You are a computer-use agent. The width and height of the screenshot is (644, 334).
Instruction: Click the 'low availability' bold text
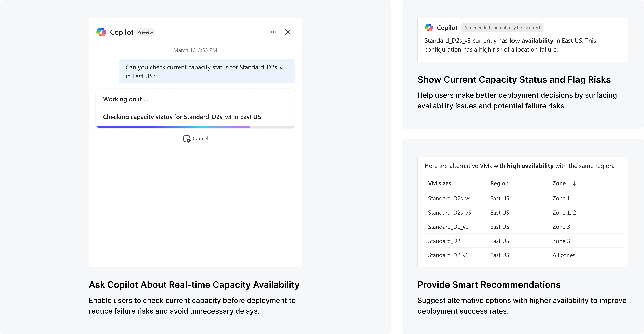tap(531, 41)
